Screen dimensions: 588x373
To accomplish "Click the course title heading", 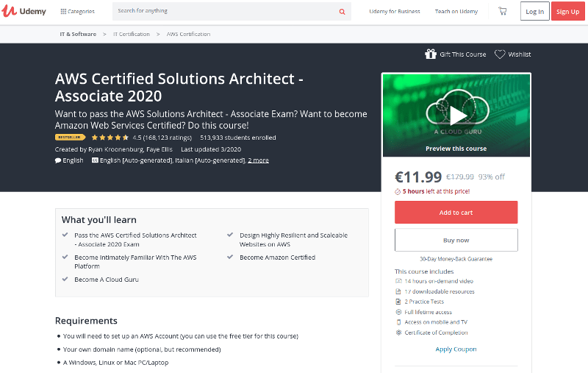I will [x=179, y=88].
